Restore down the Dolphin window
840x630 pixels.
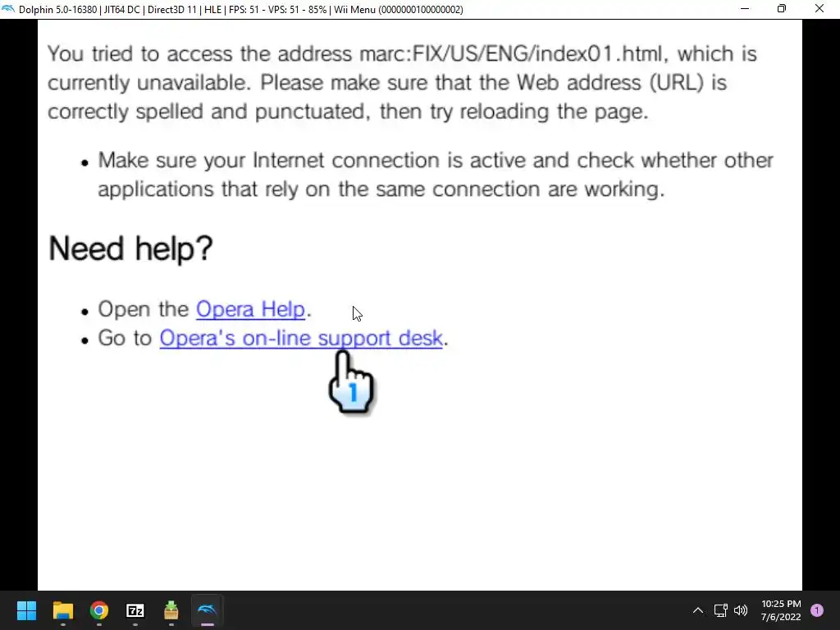coord(782,9)
